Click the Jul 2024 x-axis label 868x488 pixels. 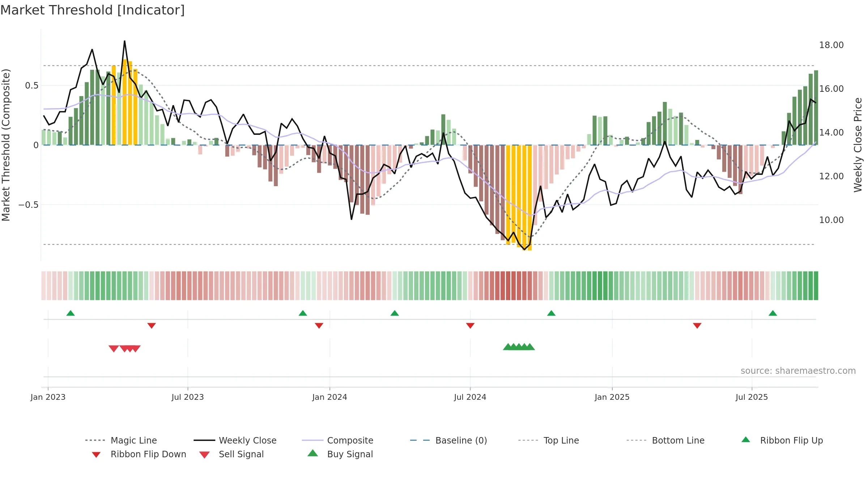point(470,397)
